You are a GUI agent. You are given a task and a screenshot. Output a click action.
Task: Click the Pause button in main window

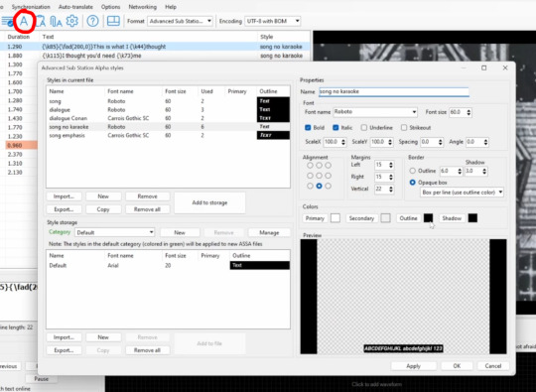[41, 379]
